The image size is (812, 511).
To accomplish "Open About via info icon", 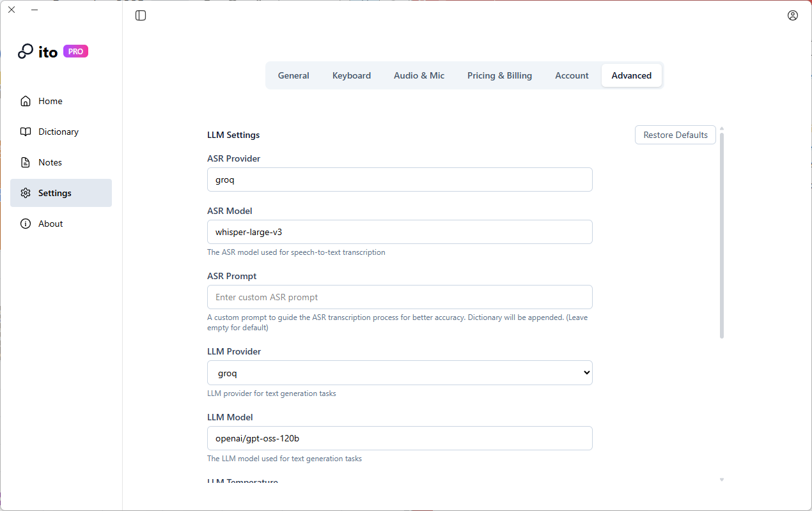I will click(26, 224).
